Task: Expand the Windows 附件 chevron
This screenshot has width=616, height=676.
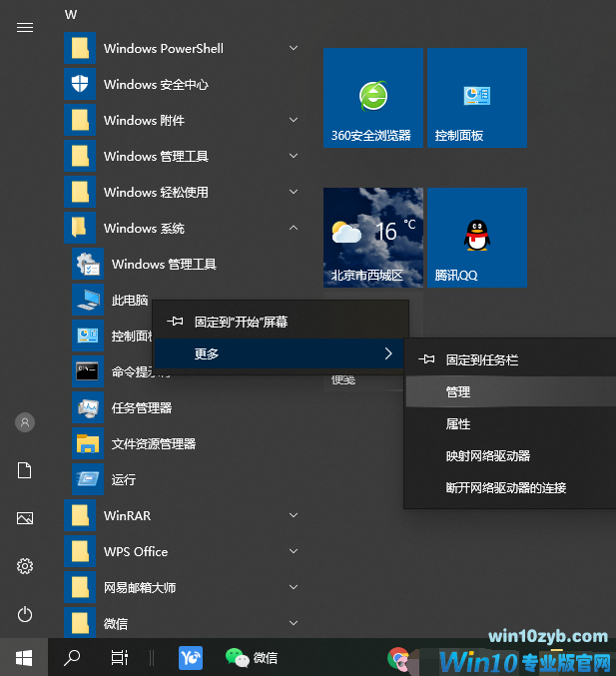Action: point(294,120)
